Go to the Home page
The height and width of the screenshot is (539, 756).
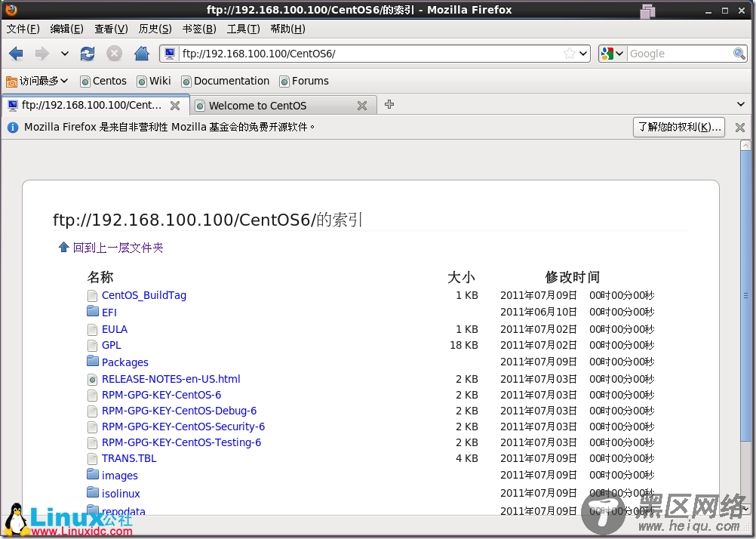(142, 54)
